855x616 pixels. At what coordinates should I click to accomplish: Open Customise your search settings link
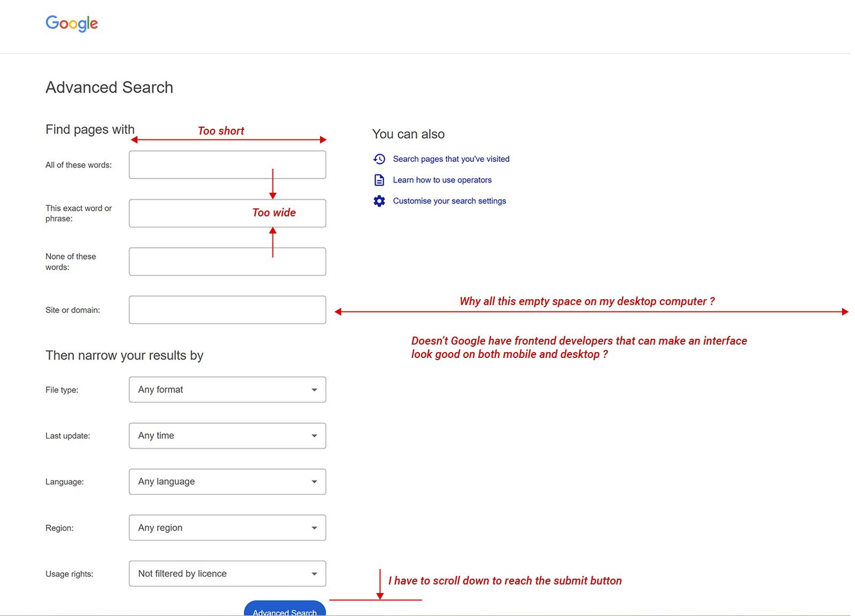[x=449, y=201]
